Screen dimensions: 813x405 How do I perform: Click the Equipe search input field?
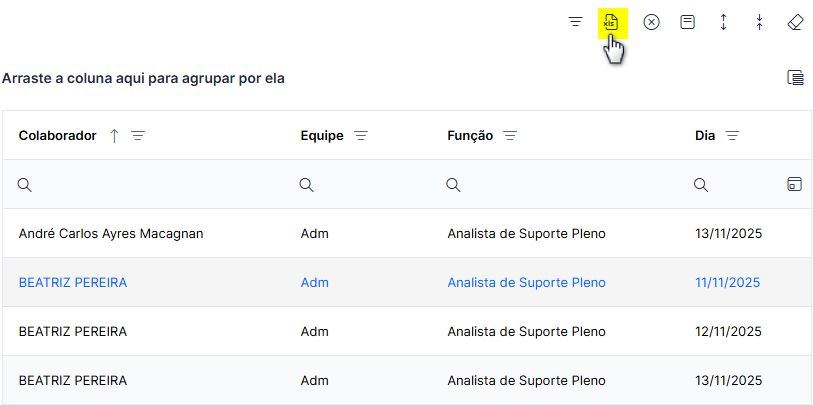click(367, 185)
